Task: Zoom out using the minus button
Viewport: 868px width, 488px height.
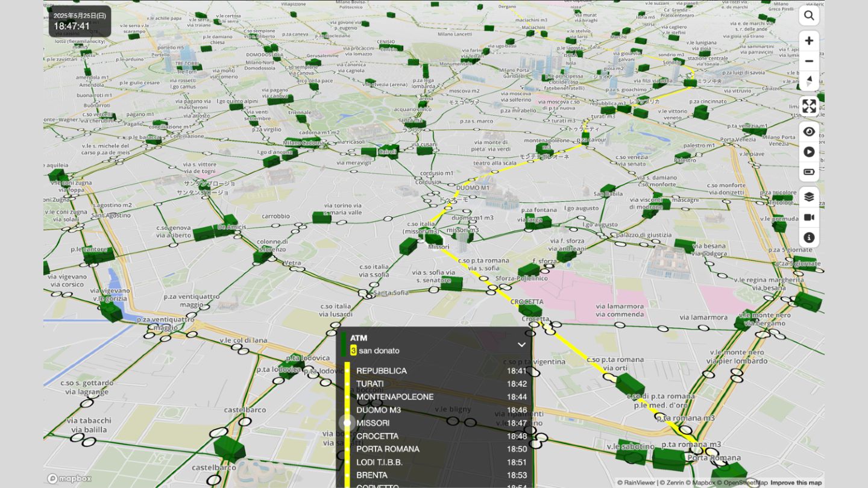Action: click(x=809, y=61)
